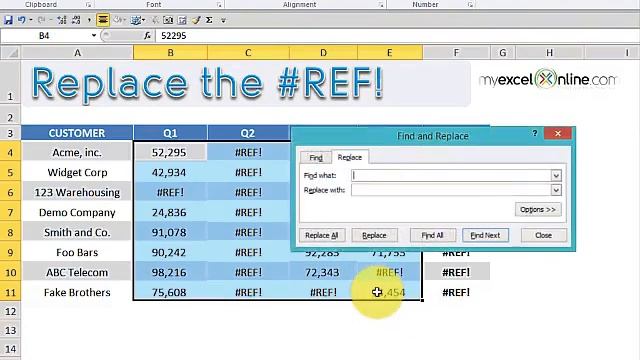Click the Q1 header cell

[170, 133]
